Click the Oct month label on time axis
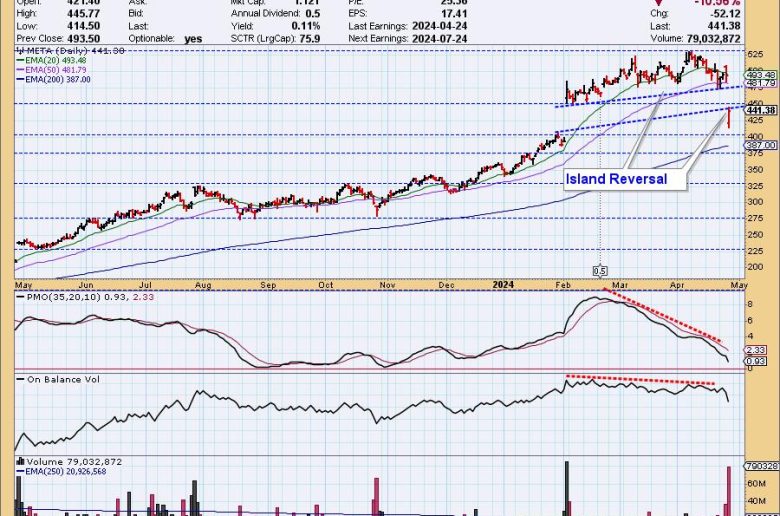The image size is (780, 516). [x=326, y=285]
